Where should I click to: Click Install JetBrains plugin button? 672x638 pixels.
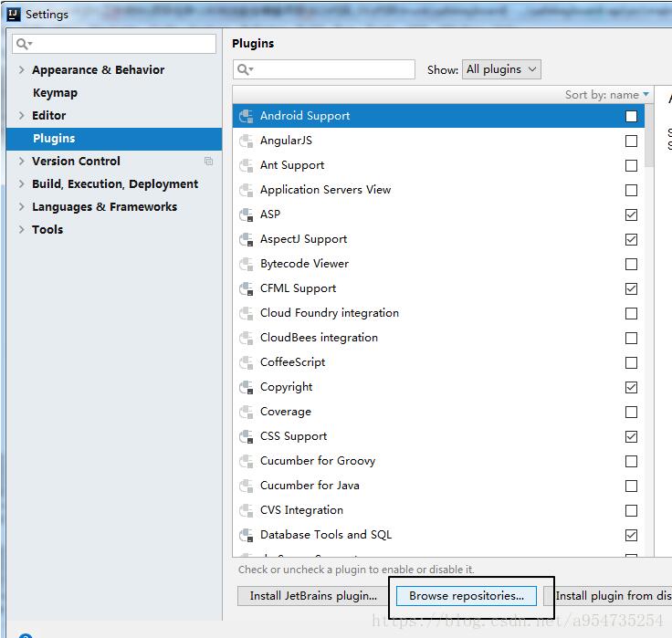click(x=313, y=596)
